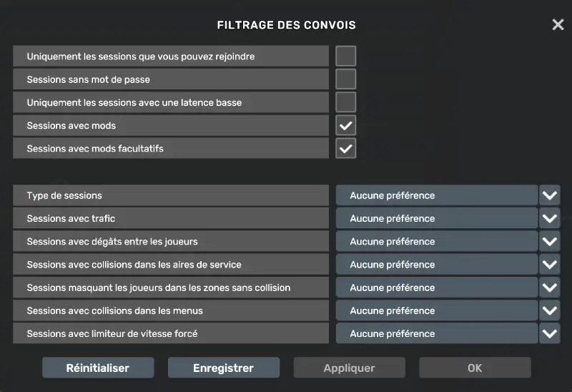572x392 pixels.
Task: Confirm with the OK button
Action: (x=475, y=368)
